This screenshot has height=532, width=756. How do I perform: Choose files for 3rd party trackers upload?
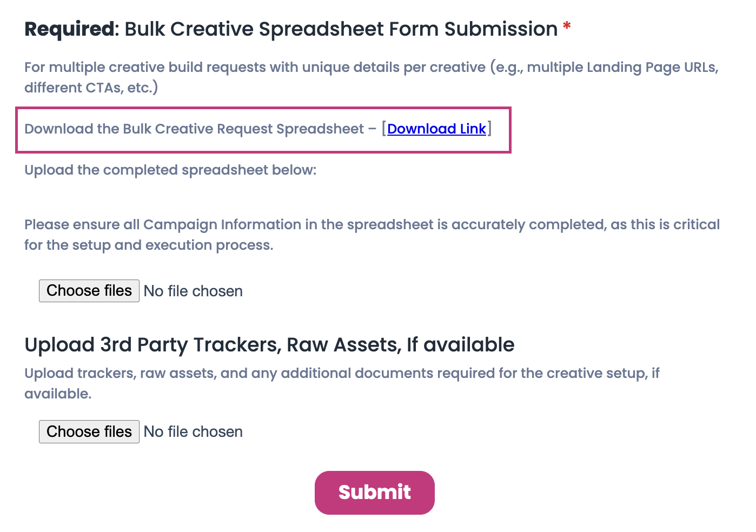pos(89,431)
